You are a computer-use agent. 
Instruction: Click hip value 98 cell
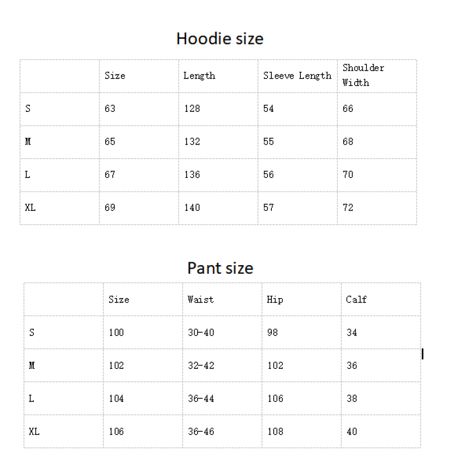[x=301, y=332]
